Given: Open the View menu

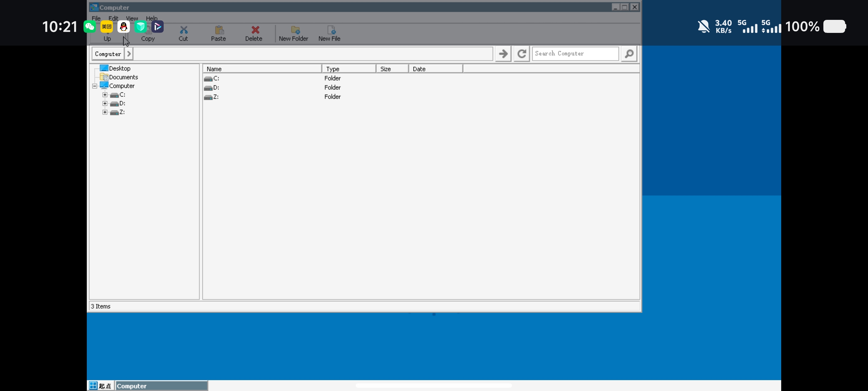Looking at the screenshot, I should (x=132, y=18).
